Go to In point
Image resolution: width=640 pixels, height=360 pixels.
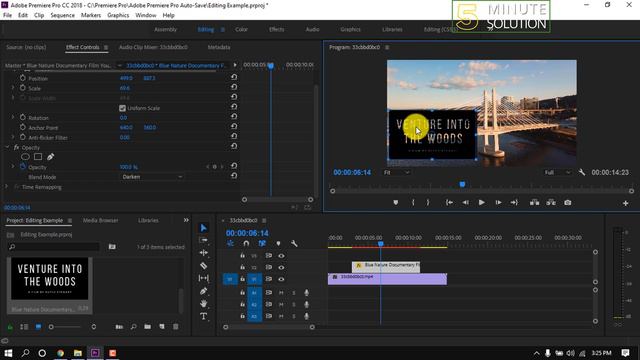click(x=449, y=202)
